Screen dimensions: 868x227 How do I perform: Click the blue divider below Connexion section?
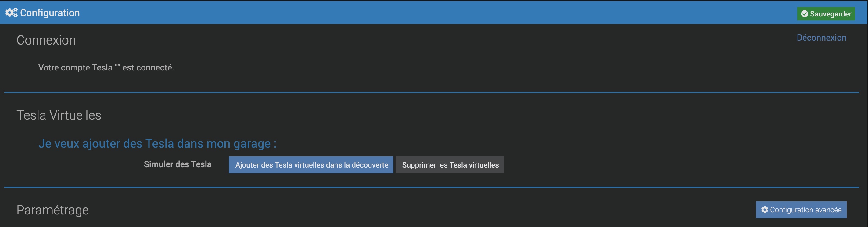pos(431,92)
